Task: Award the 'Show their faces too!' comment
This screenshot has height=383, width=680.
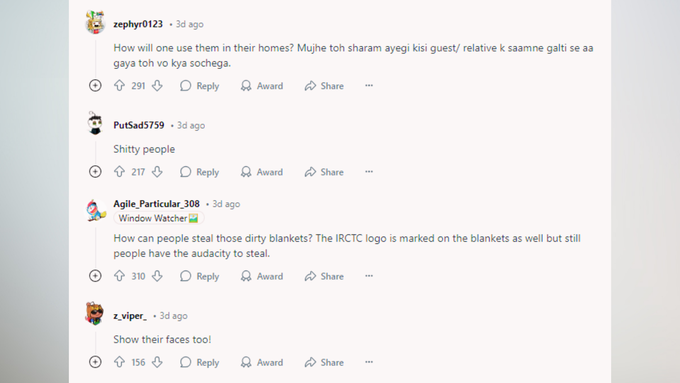Action: pos(262,363)
